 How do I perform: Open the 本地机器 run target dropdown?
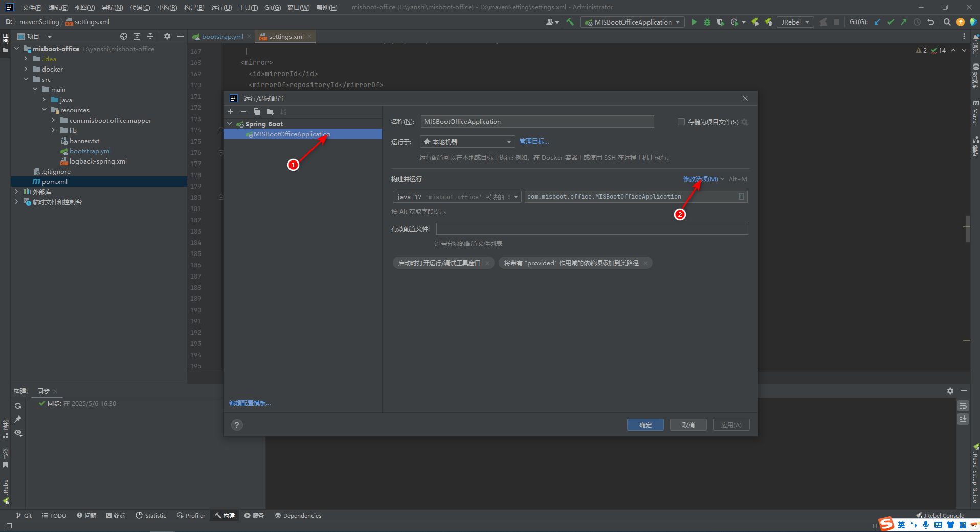click(x=467, y=142)
